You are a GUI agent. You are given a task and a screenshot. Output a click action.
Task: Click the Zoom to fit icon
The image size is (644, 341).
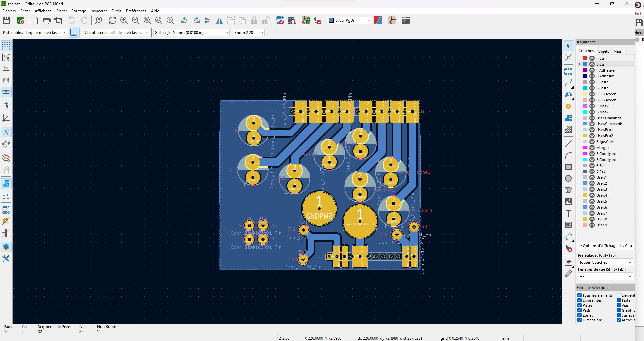coord(147,21)
